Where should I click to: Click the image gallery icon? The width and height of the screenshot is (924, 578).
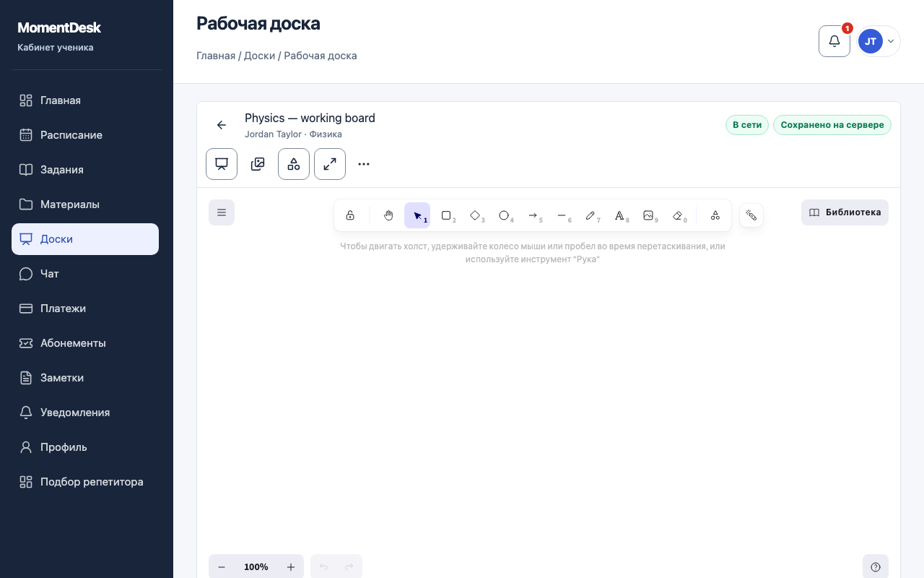258,164
